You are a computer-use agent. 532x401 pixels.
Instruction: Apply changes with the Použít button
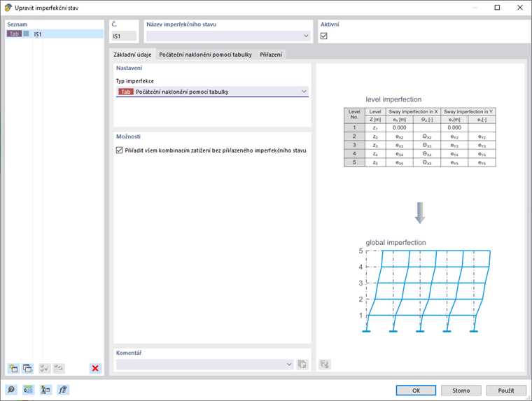pyautogui.click(x=506, y=391)
